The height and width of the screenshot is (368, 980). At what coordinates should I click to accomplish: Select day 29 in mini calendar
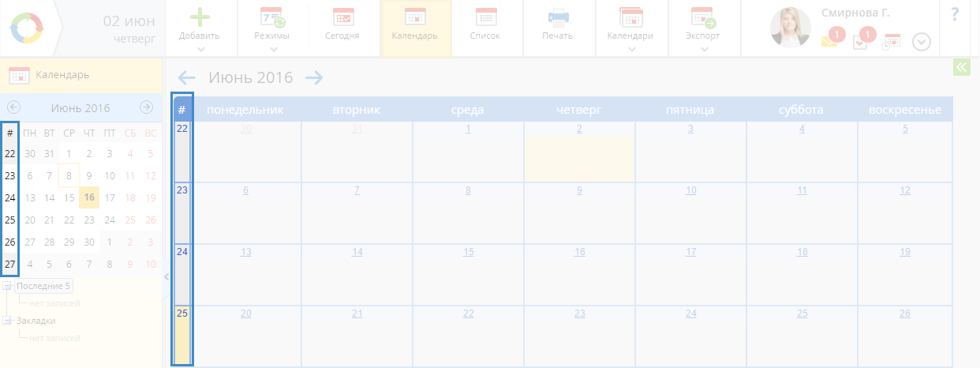click(69, 242)
